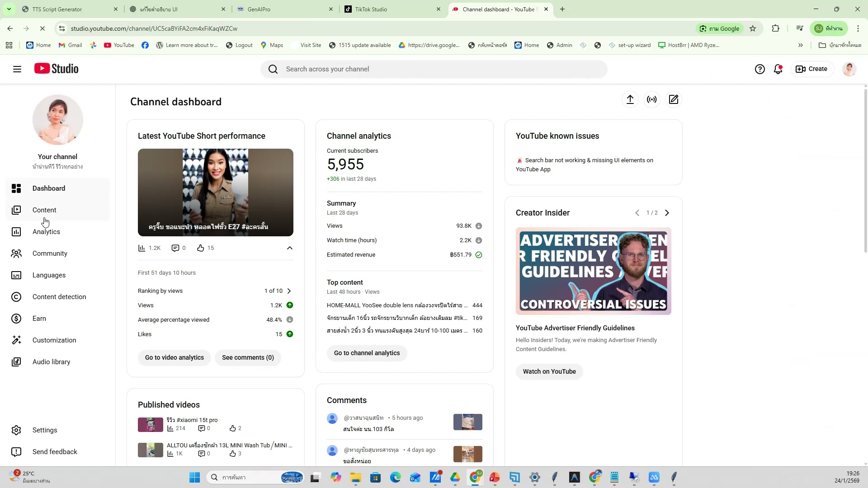
Task: Click the Create post pencil icon
Action: click(673, 99)
